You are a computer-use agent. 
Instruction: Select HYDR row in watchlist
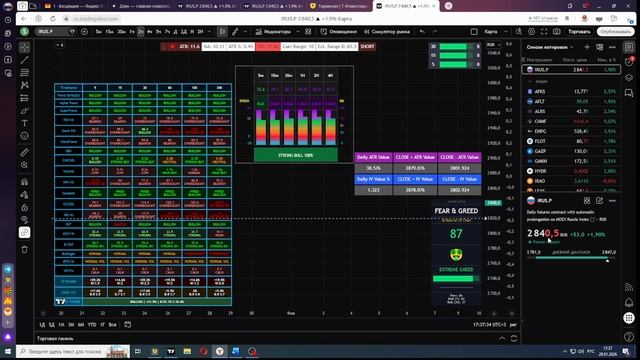(x=571, y=171)
